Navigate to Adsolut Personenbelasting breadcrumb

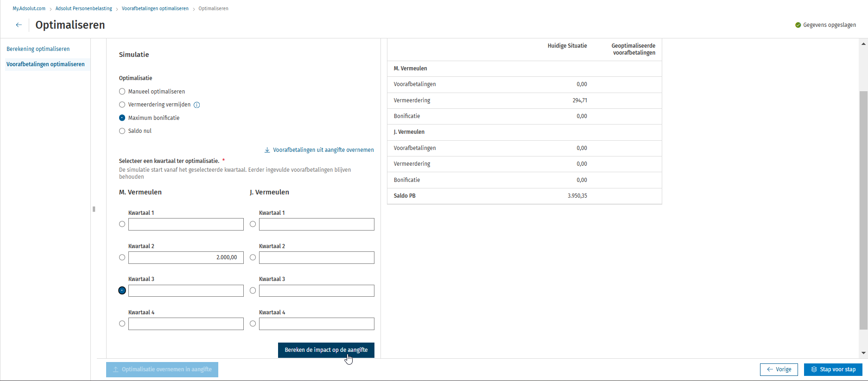pyautogui.click(x=83, y=8)
